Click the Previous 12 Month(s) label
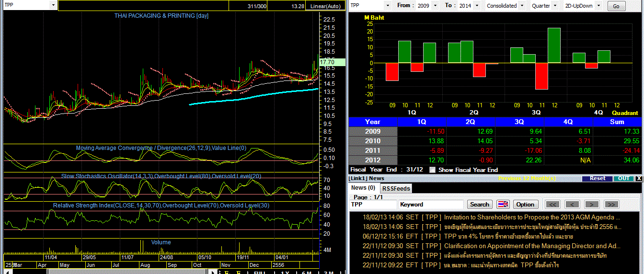 point(527,178)
